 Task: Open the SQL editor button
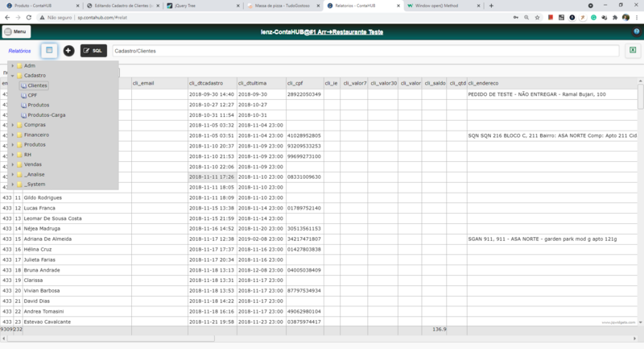pyautogui.click(x=93, y=51)
